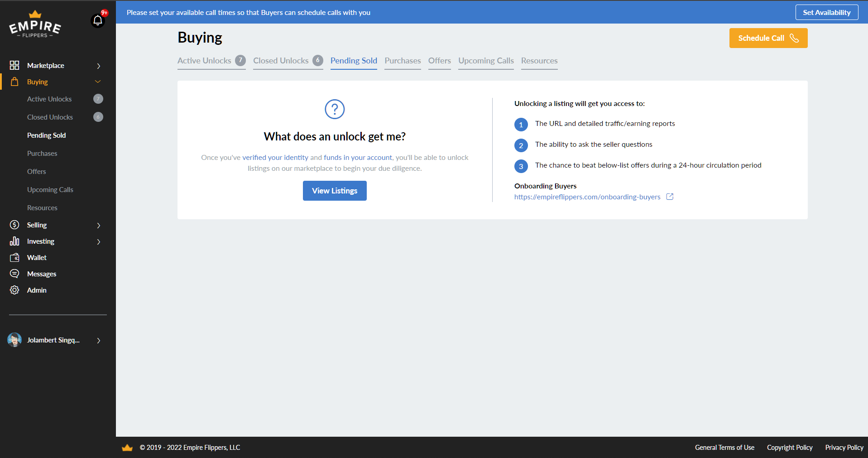Click sidebar Active Unlocks count badge
The width and height of the screenshot is (868, 458).
click(98, 99)
